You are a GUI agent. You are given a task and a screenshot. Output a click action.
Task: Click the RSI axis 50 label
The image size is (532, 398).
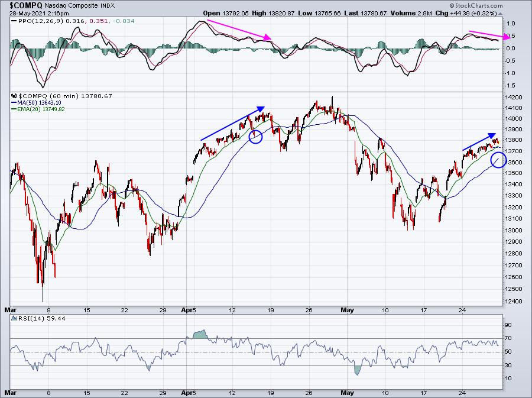pyautogui.click(x=508, y=352)
